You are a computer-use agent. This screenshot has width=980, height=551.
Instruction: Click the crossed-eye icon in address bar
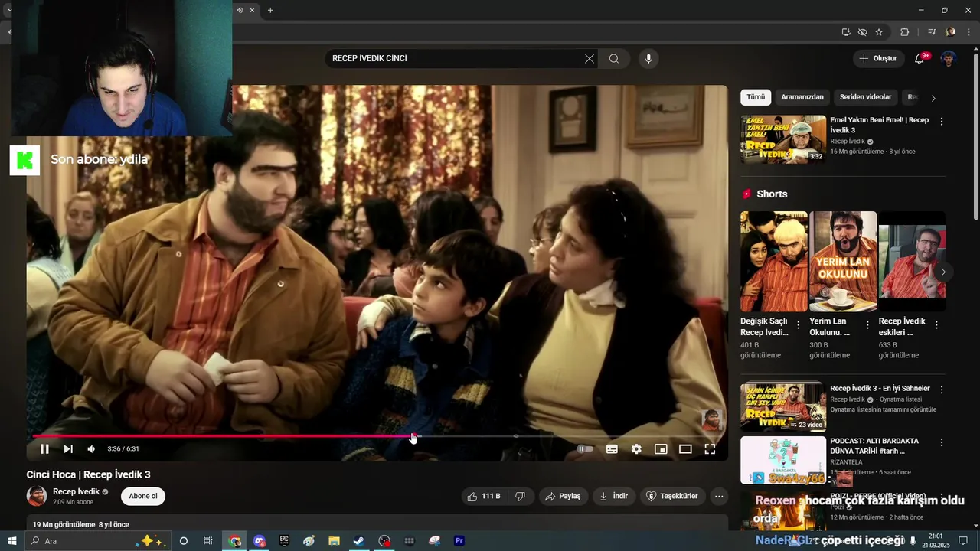(x=862, y=32)
